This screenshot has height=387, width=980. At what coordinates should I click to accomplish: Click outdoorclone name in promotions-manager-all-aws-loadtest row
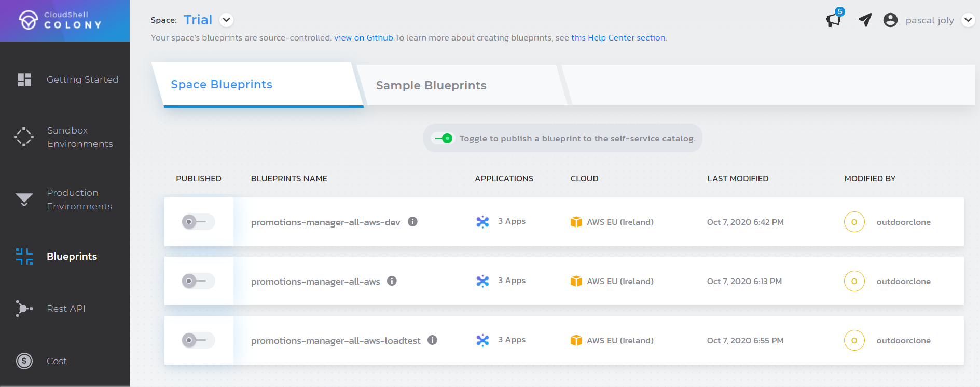[903, 341]
